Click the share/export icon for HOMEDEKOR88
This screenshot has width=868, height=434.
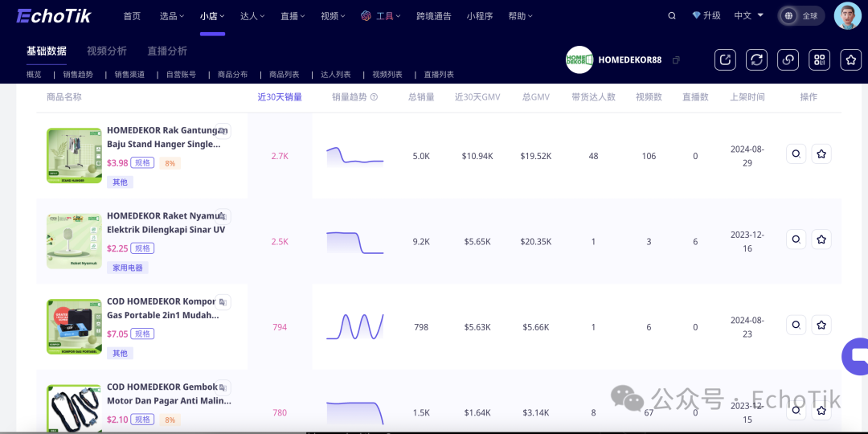pos(725,59)
